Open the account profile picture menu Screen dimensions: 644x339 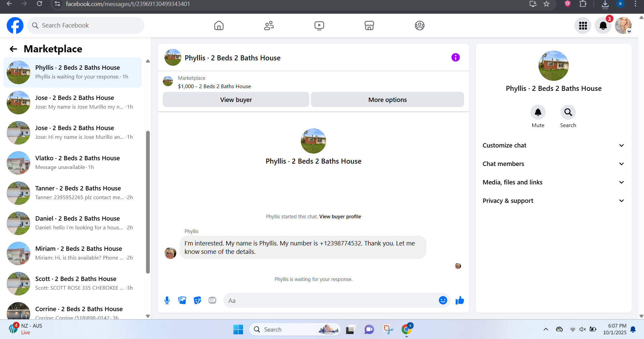click(623, 25)
